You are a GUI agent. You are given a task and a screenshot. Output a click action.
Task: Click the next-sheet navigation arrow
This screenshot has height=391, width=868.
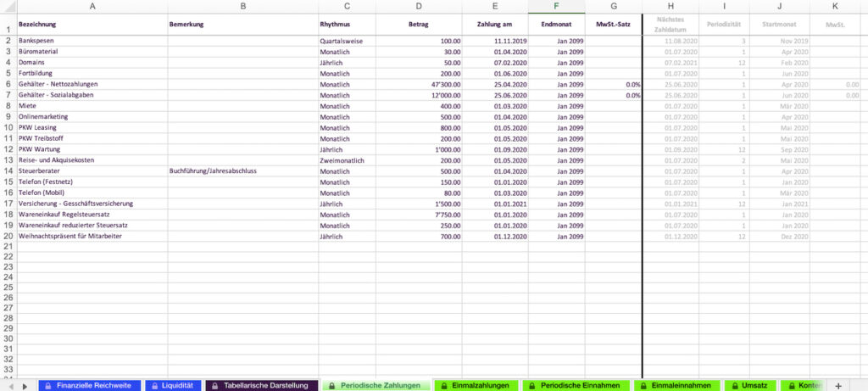[x=25, y=386]
